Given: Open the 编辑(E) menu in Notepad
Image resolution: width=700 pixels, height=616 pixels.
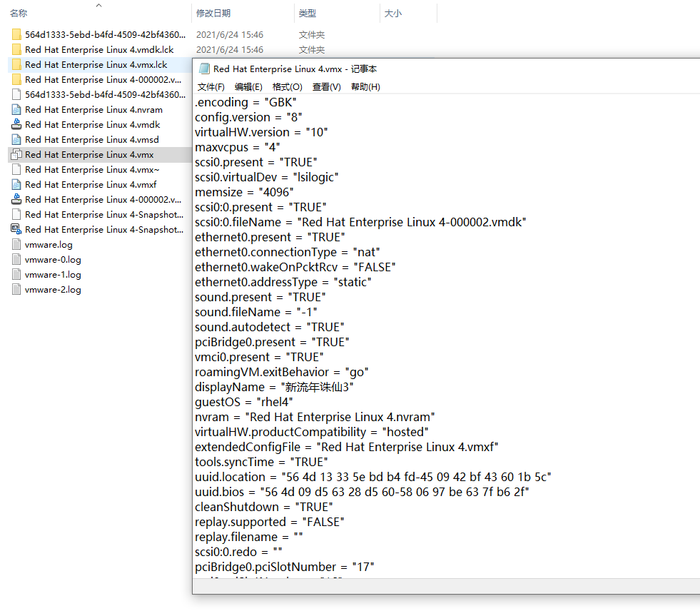Looking at the screenshot, I should tap(248, 87).
